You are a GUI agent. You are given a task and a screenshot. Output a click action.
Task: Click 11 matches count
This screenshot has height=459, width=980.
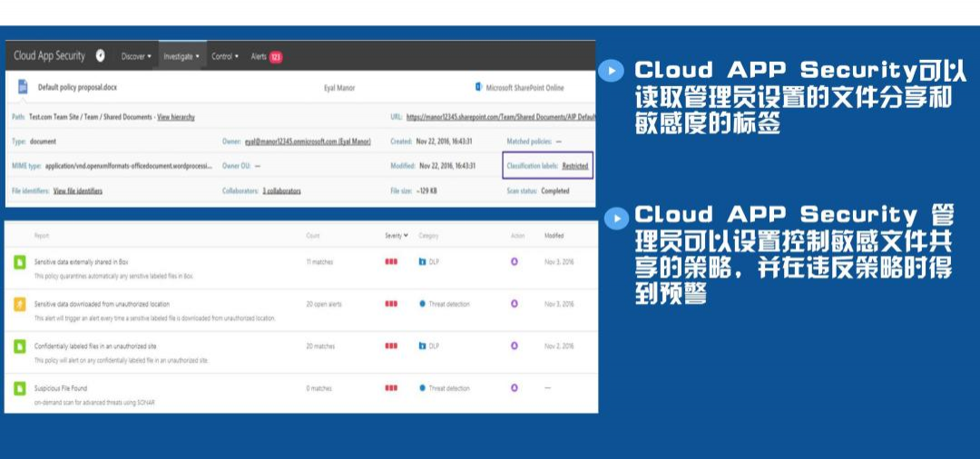pos(319,262)
